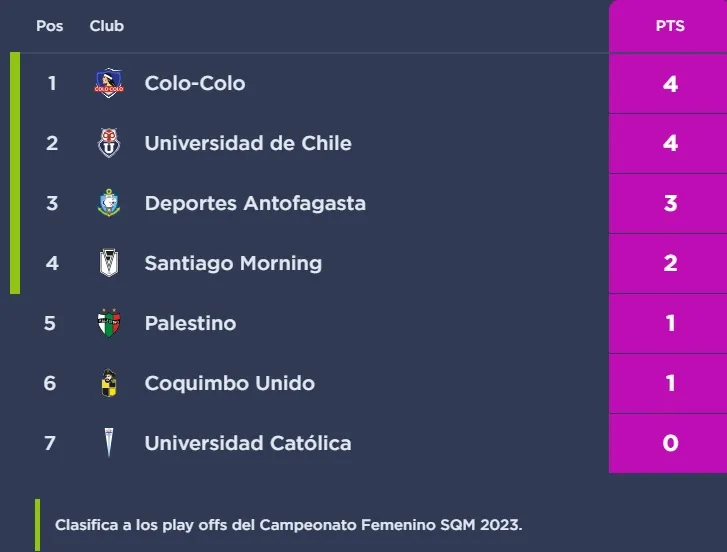Click the Club column header
The width and height of the screenshot is (727, 552).
[106, 26]
